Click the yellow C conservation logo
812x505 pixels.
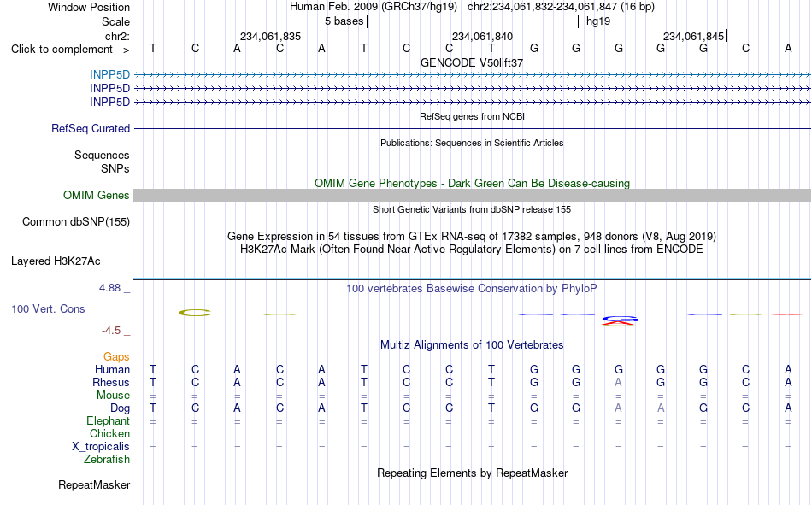click(x=195, y=313)
